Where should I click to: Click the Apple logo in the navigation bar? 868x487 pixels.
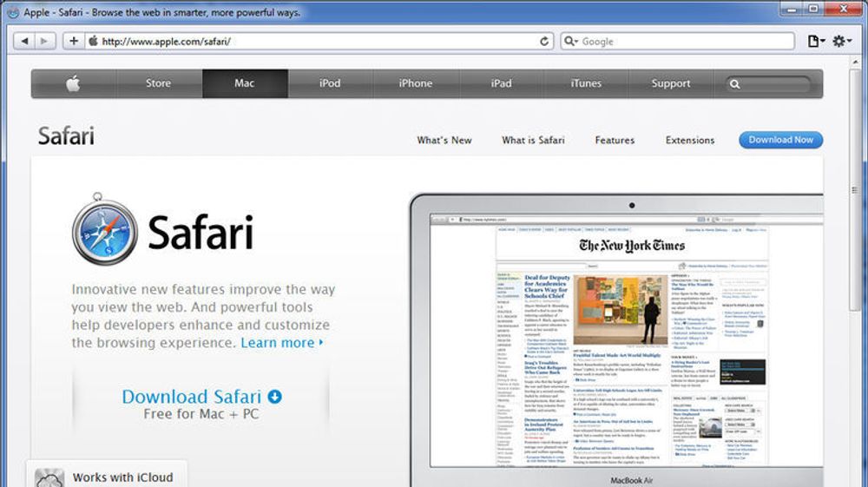coord(74,83)
